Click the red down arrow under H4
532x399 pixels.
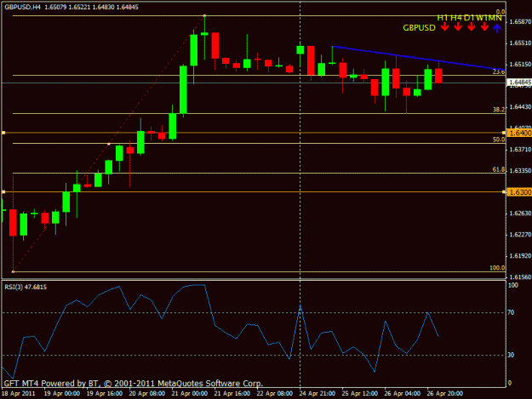[x=458, y=26]
